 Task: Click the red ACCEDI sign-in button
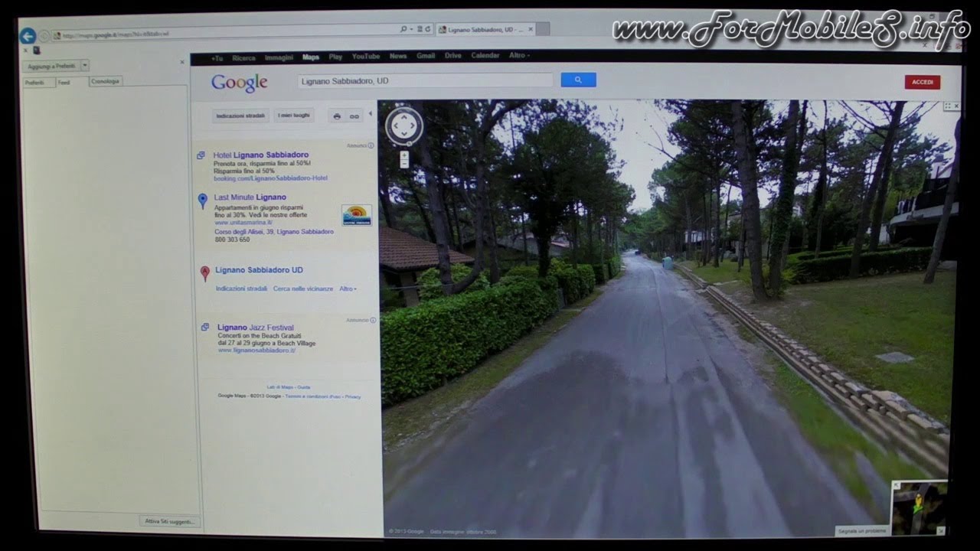(x=923, y=82)
